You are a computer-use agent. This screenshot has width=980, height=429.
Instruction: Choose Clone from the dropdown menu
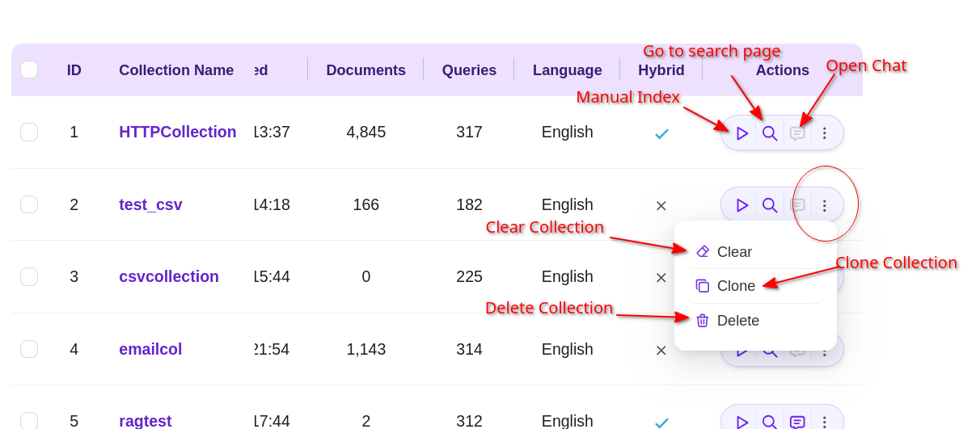[755, 286]
